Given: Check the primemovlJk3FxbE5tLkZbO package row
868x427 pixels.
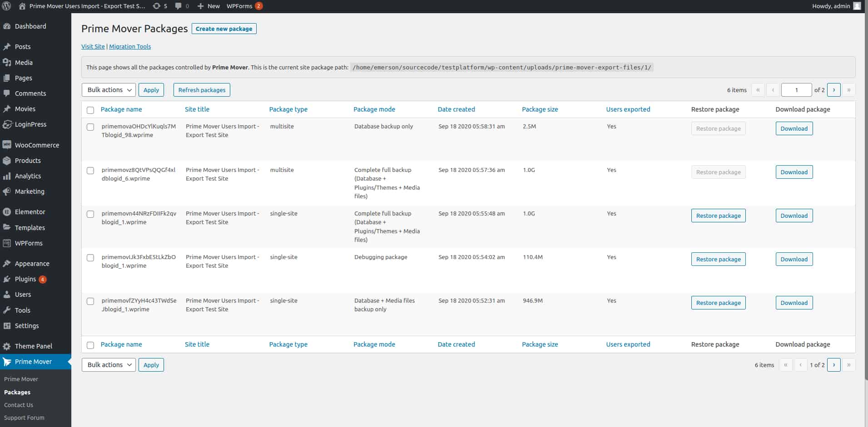Looking at the screenshot, I should pos(90,258).
